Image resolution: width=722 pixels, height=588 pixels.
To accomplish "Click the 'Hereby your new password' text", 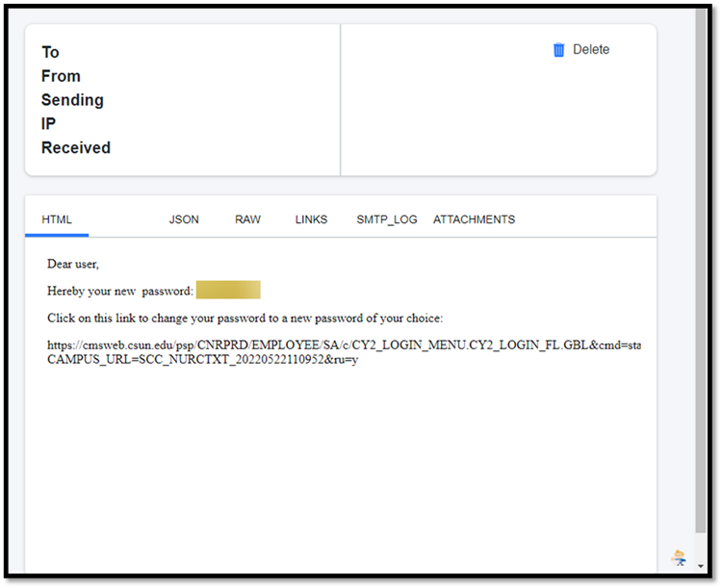I will click(x=119, y=291).
